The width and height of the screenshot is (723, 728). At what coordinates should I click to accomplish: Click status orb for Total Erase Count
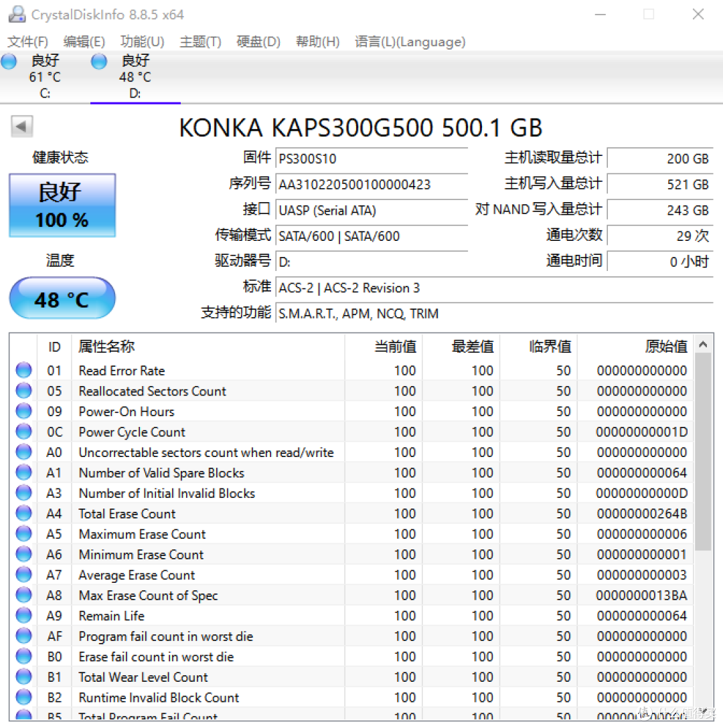click(x=23, y=513)
